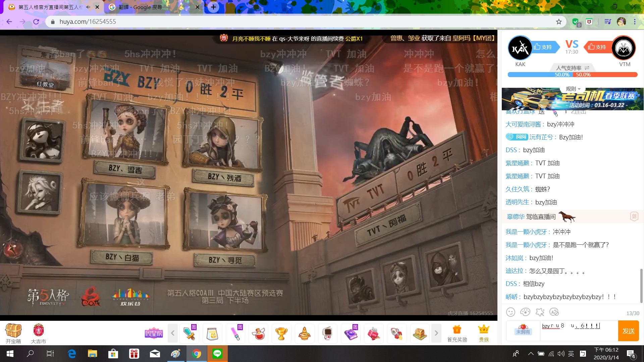This screenshot has height=362, width=644.
Task: Open the chat color palette icon
Action: 525,312
